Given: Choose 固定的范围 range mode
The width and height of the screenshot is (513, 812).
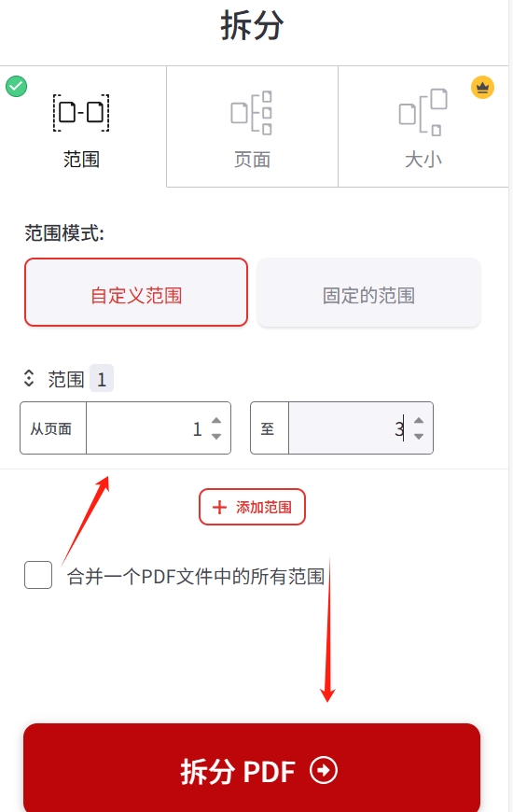Looking at the screenshot, I should pyautogui.click(x=368, y=292).
